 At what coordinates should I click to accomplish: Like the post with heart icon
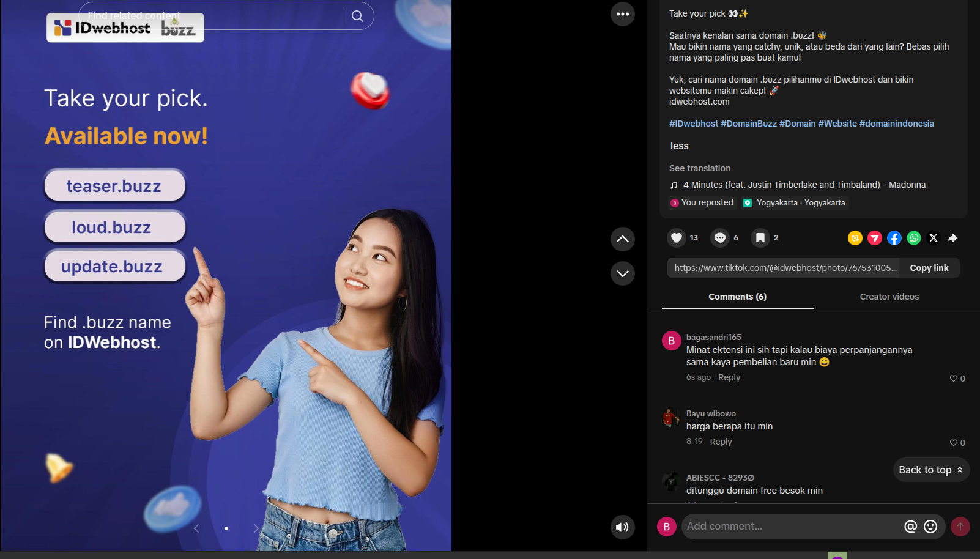click(x=677, y=238)
